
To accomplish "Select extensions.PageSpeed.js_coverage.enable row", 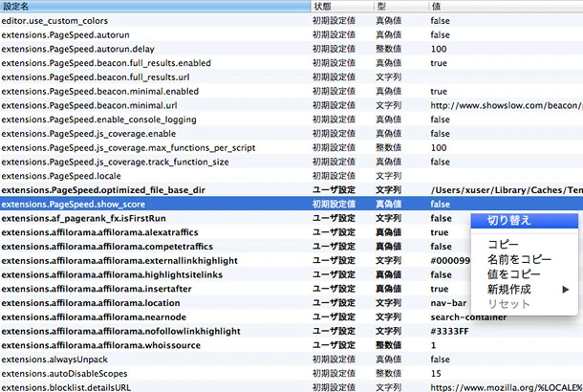I will (291, 134).
